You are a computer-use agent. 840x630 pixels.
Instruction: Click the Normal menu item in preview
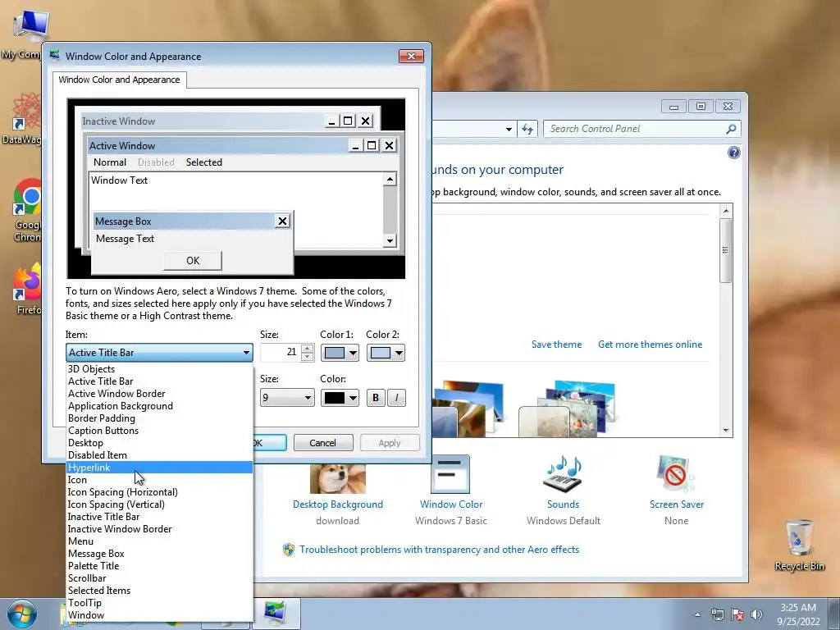110,162
